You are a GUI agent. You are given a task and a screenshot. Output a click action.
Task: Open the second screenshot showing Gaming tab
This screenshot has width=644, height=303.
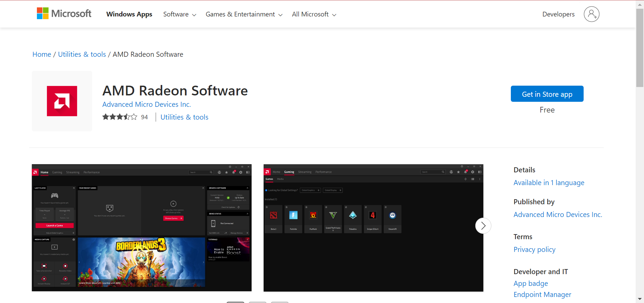(x=373, y=228)
